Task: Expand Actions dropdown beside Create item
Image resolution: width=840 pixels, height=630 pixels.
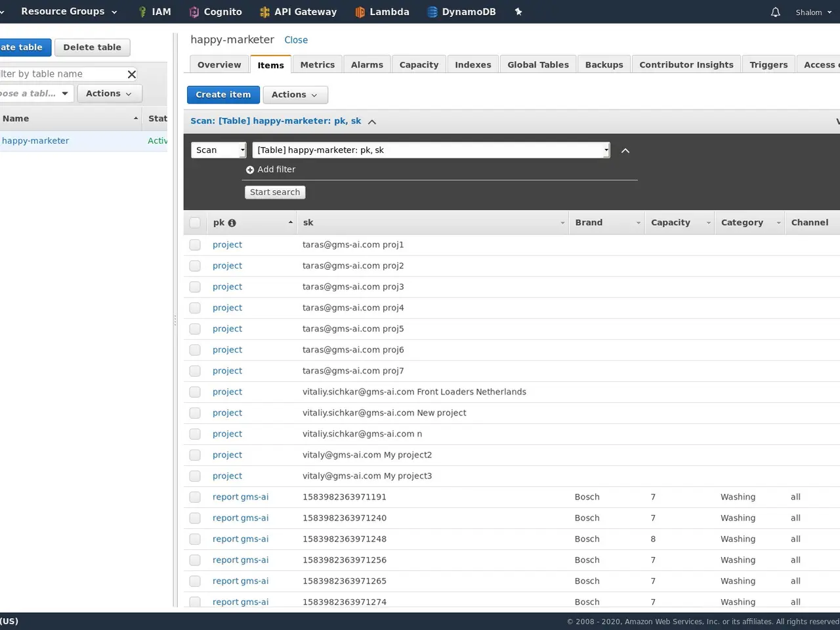Action: (x=295, y=94)
